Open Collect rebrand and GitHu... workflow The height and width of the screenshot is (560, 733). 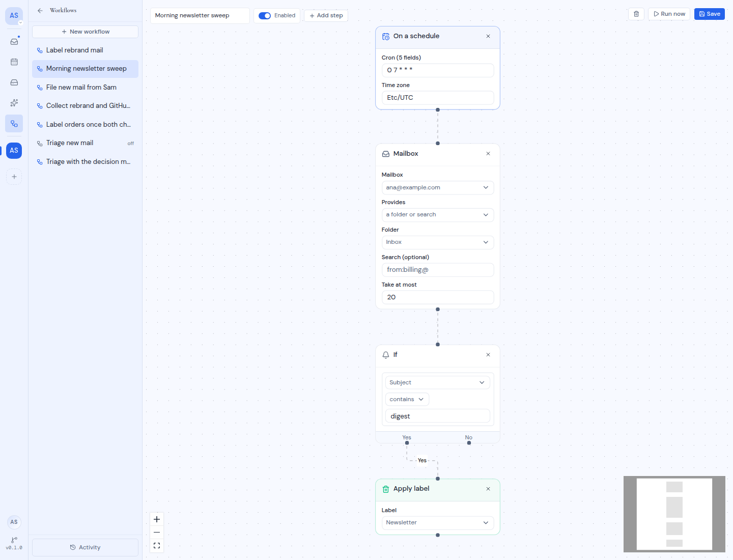[x=85, y=106]
